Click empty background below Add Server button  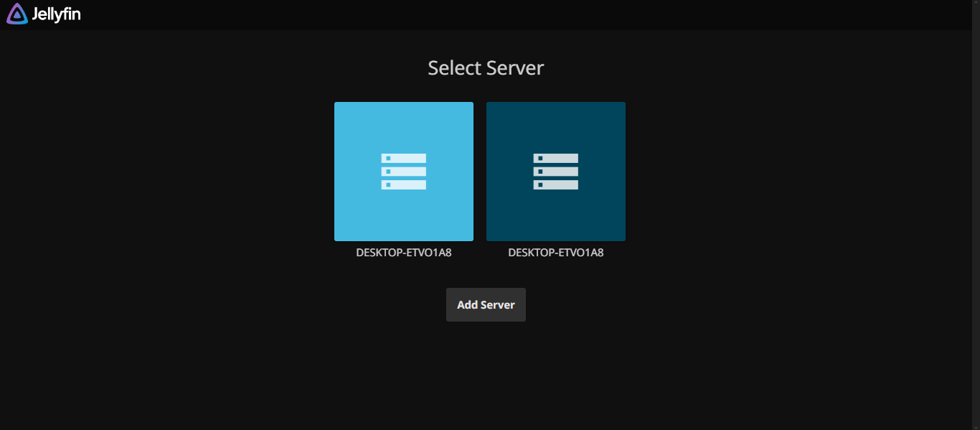(x=486, y=373)
